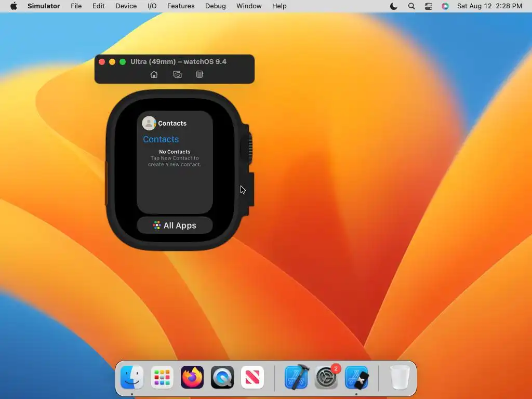Open System Settings from the Dock
The width and height of the screenshot is (532, 399).
point(326,377)
